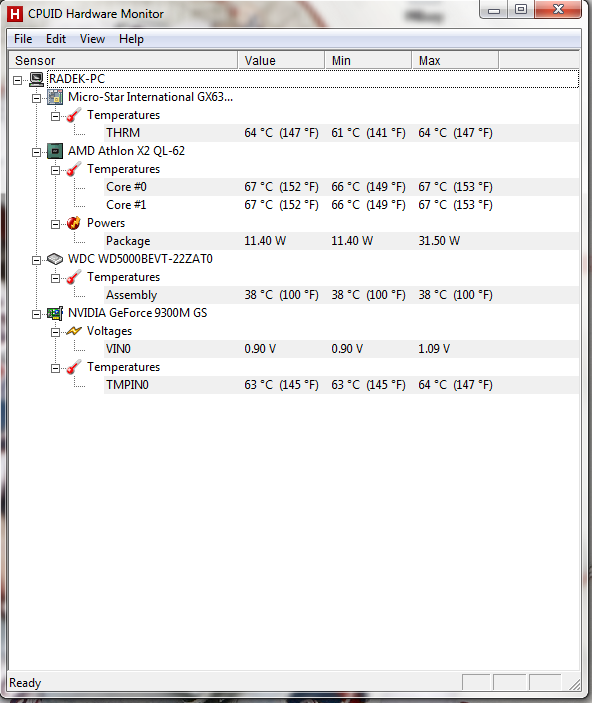Image resolution: width=592 pixels, height=703 pixels.
Task: Collapse Temperatures under WDC hard drive
Action: click(x=55, y=278)
